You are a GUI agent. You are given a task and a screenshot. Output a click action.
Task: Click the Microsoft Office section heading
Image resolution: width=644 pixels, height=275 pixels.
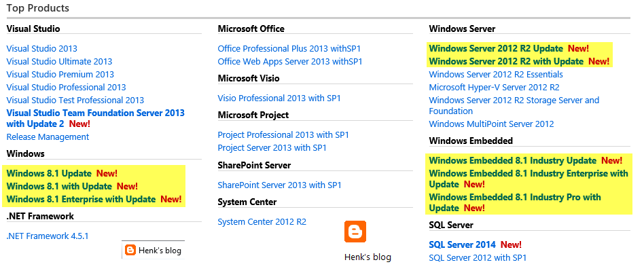pyautogui.click(x=251, y=29)
